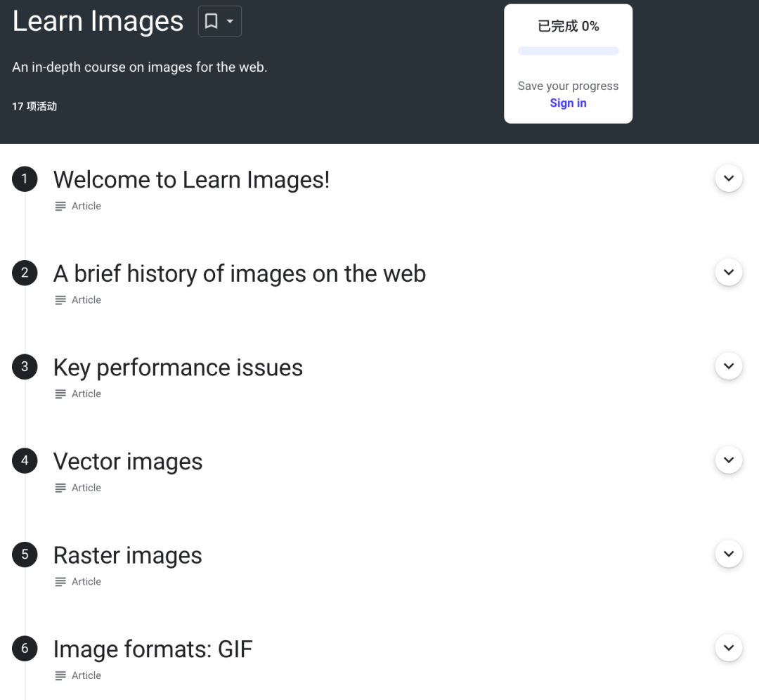
Task: Click 'Article' label under Welcome to Learn Images!
Action: coord(86,206)
